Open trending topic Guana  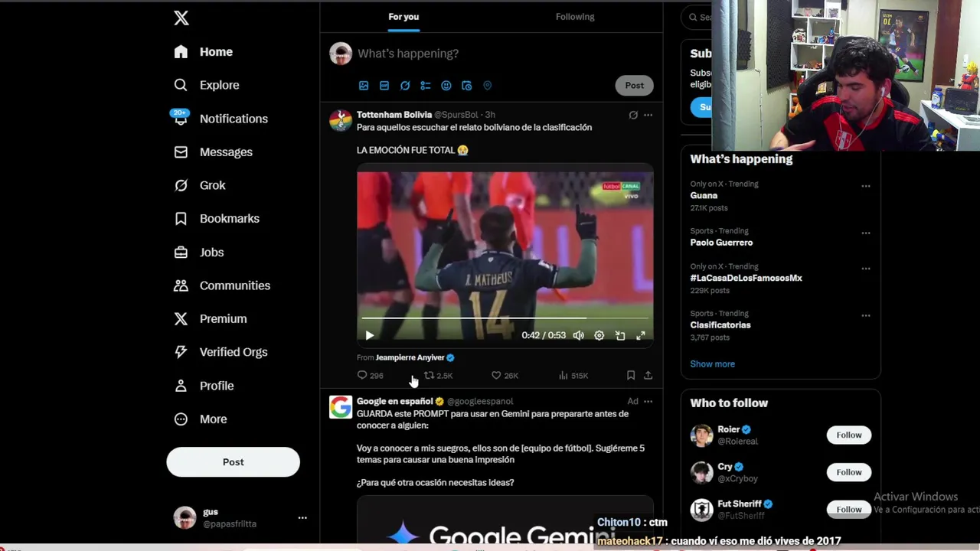tap(704, 196)
